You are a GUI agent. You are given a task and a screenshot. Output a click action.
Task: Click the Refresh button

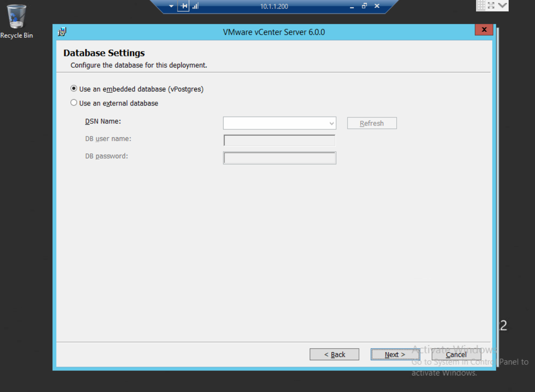click(x=372, y=123)
